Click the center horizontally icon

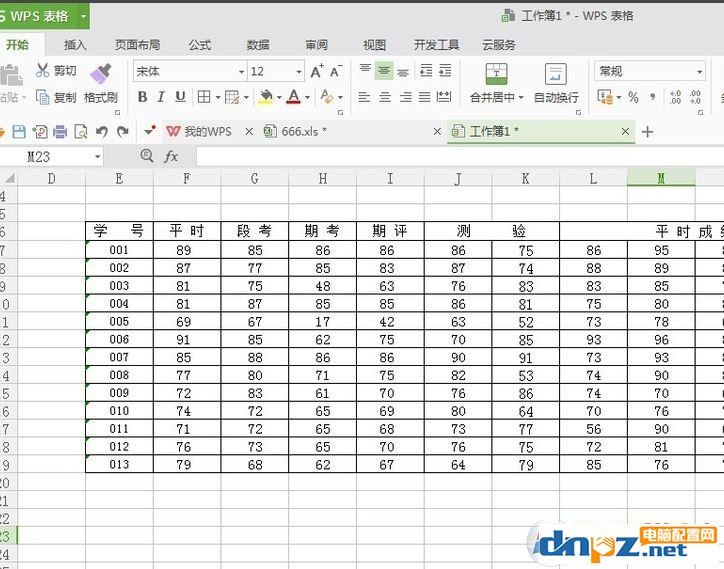click(385, 97)
